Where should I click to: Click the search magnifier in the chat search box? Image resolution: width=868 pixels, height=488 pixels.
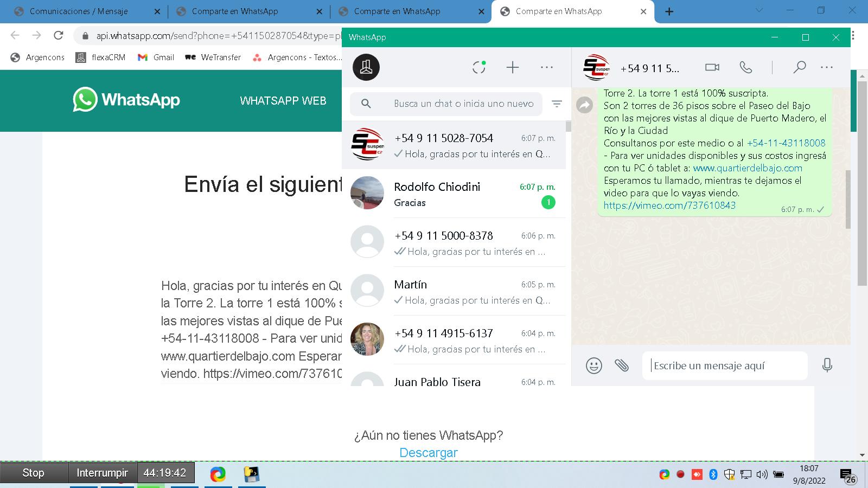(366, 104)
